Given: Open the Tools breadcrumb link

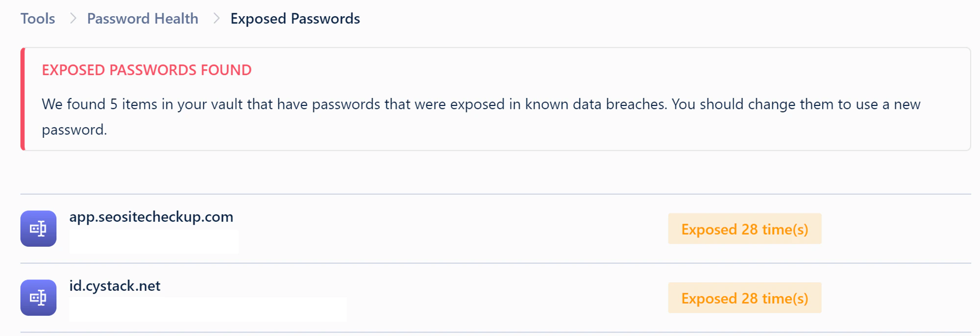Looking at the screenshot, I should (37, 19).
